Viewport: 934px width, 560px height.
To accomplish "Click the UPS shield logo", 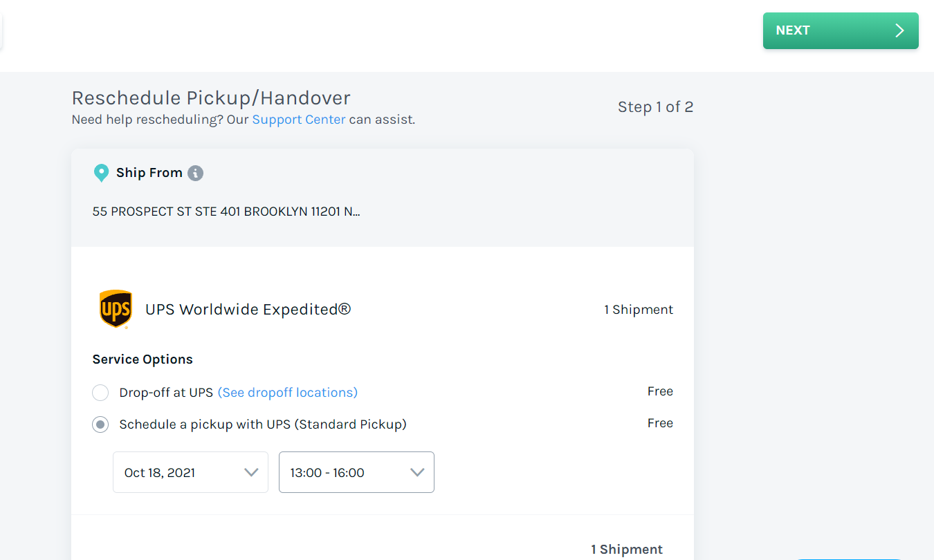I will pos(116,309).
